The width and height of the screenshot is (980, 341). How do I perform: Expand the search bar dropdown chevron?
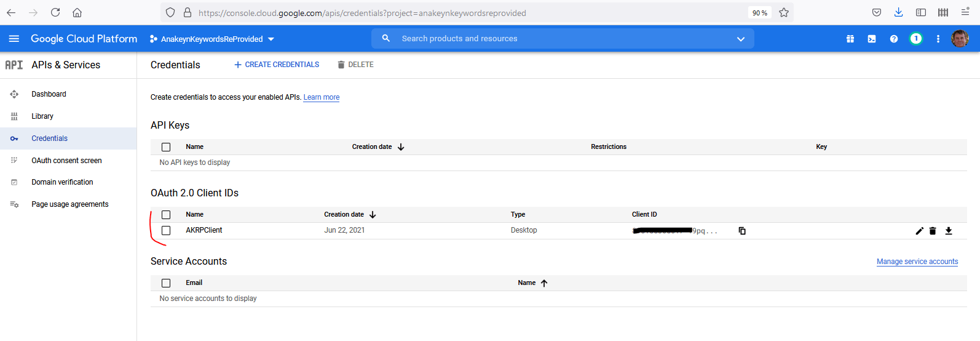pos(741,39)
